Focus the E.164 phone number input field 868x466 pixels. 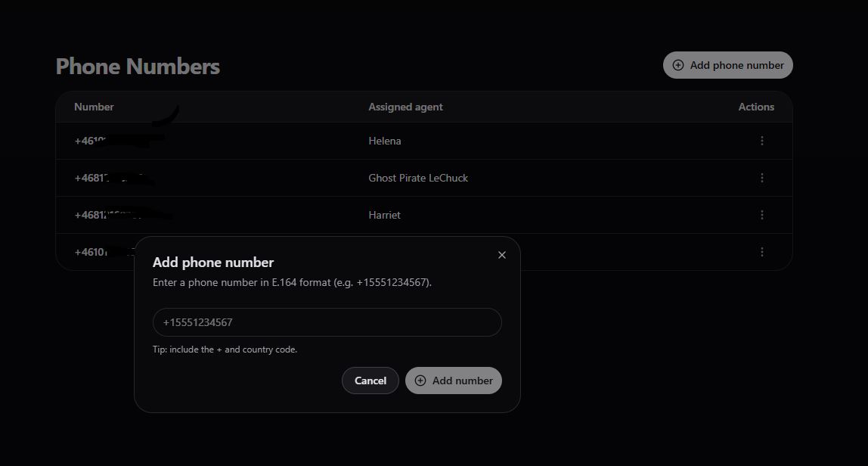[x=327, y=322]
